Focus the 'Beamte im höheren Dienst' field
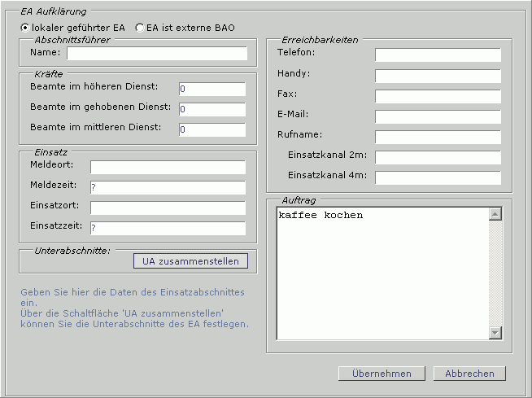The width and height of the screenshot is (532, 398). point(211,89)
